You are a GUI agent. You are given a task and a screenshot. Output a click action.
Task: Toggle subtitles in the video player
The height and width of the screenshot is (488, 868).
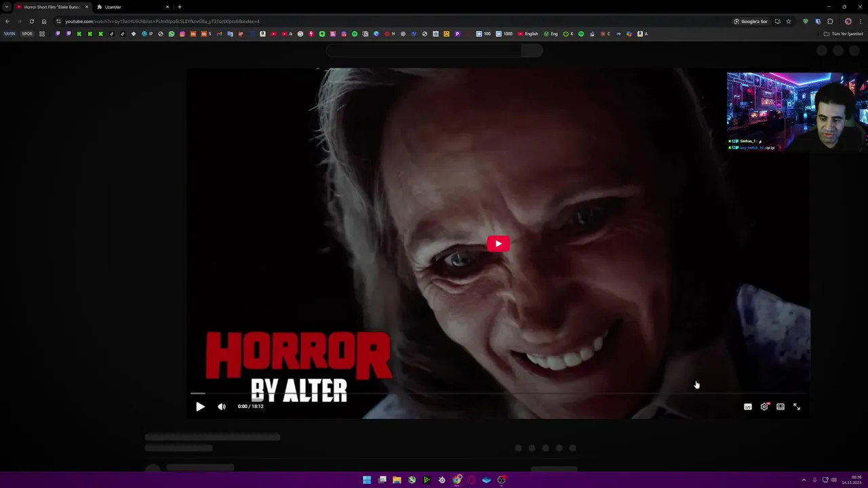point(748,407)
